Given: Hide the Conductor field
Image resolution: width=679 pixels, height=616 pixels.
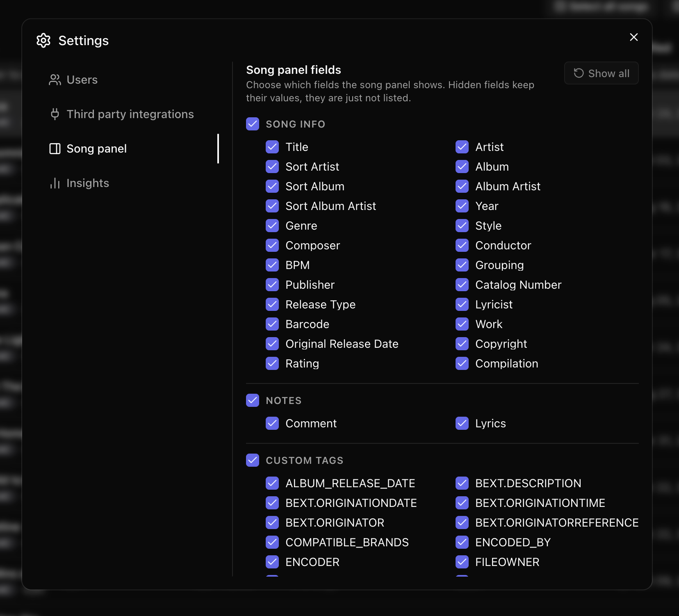Looking at the screenshot, I should tap(462, 245).
